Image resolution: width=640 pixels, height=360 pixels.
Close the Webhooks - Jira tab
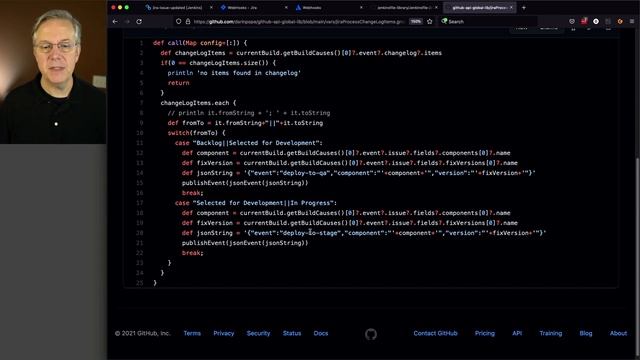(x=286, y=7)
